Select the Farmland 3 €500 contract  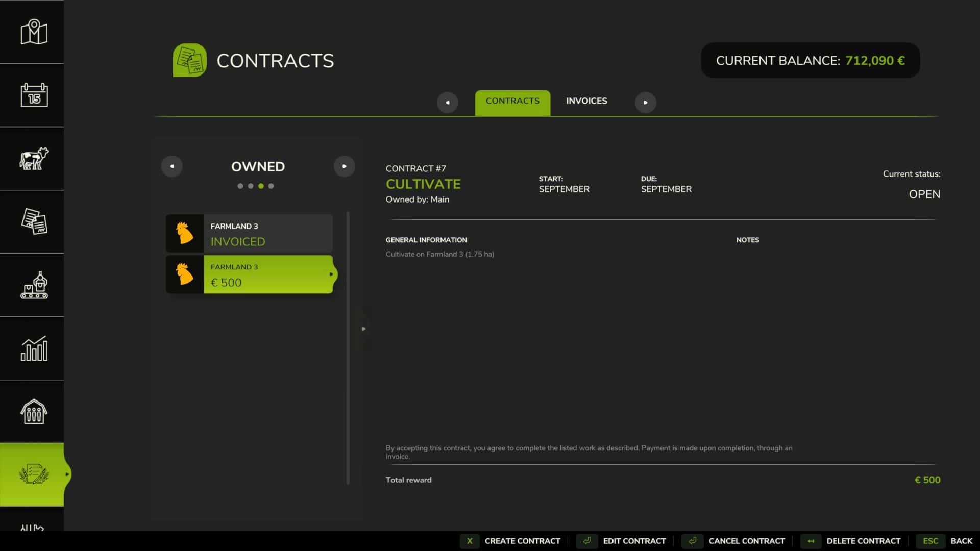pyautogui.click(x=249, y=274)
